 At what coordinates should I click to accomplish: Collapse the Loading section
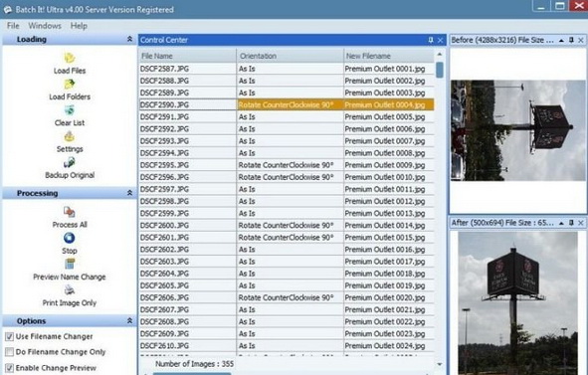(x=129, y=39)
